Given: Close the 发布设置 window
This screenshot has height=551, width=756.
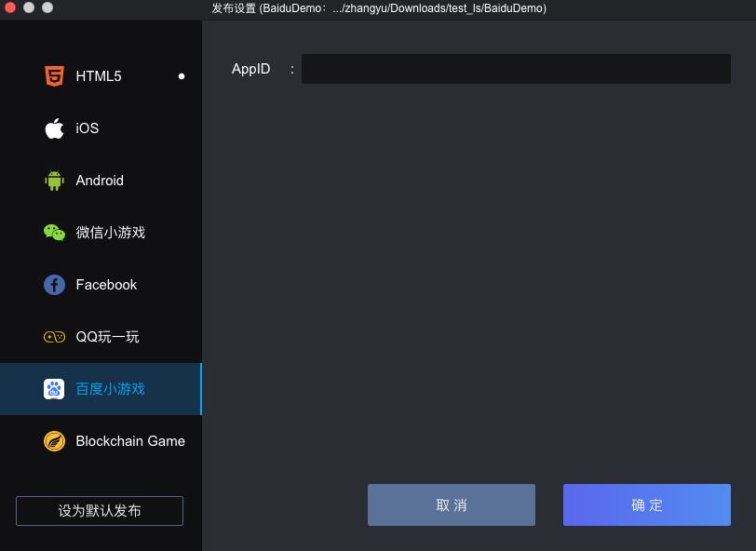Looking at the screenshot, I should click(10, 7).
